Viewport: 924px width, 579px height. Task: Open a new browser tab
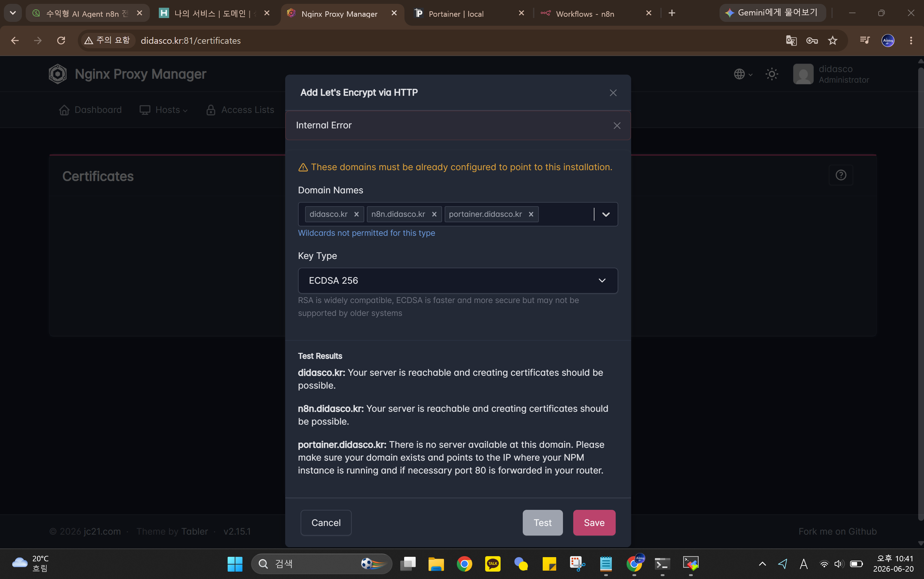(x=672, y=13)
